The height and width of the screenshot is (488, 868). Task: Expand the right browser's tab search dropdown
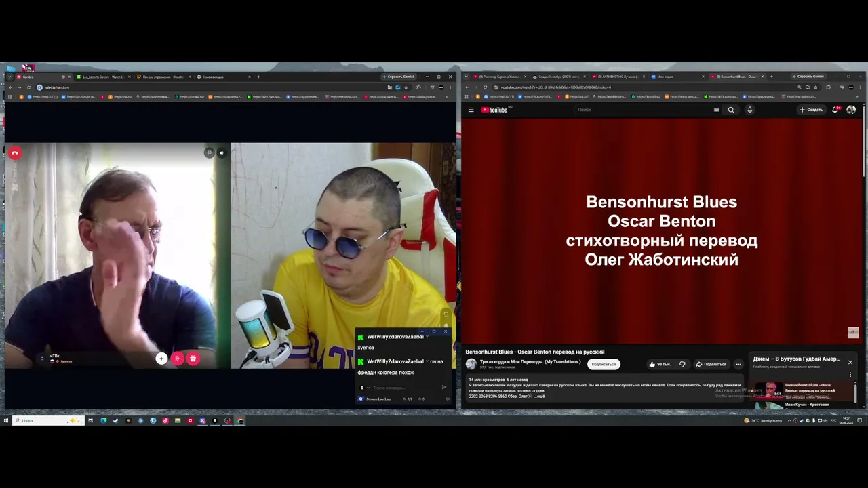pos(467,77)
